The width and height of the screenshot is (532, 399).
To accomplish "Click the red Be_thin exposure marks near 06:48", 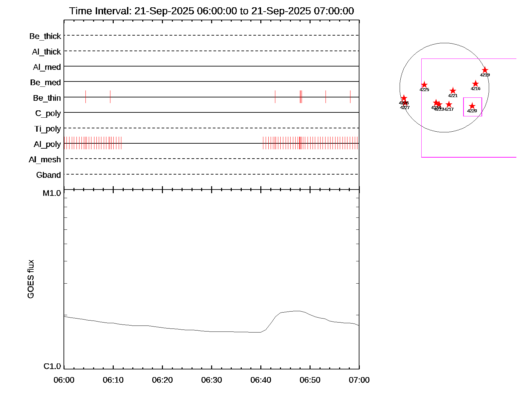I will pos(301,97).
